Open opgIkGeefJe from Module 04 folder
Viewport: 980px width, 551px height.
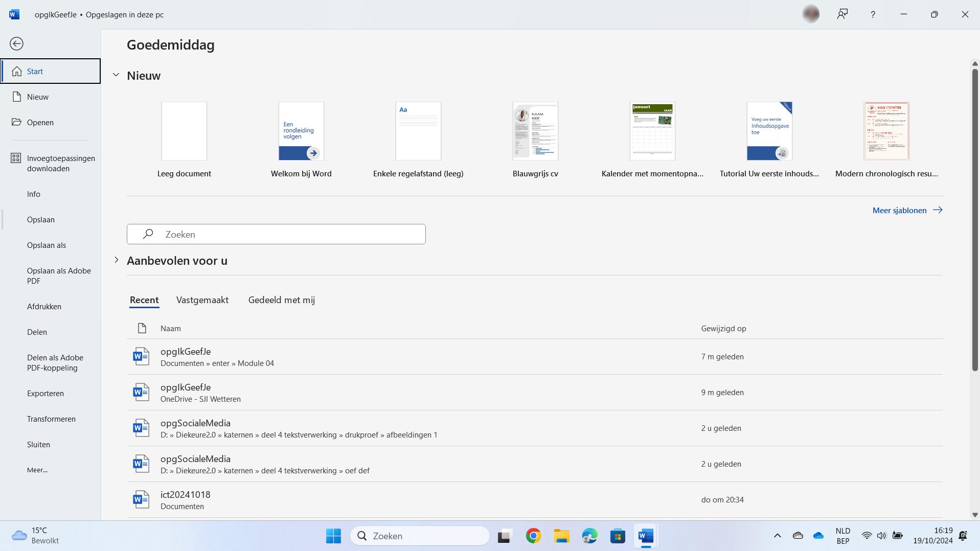click(x=535, y=357)
